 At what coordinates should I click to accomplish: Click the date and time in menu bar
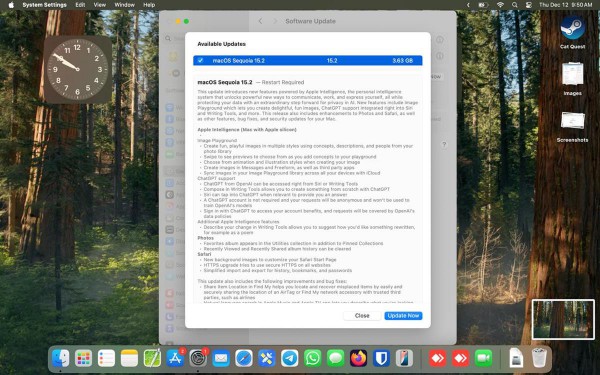click(x=566, y=5)
